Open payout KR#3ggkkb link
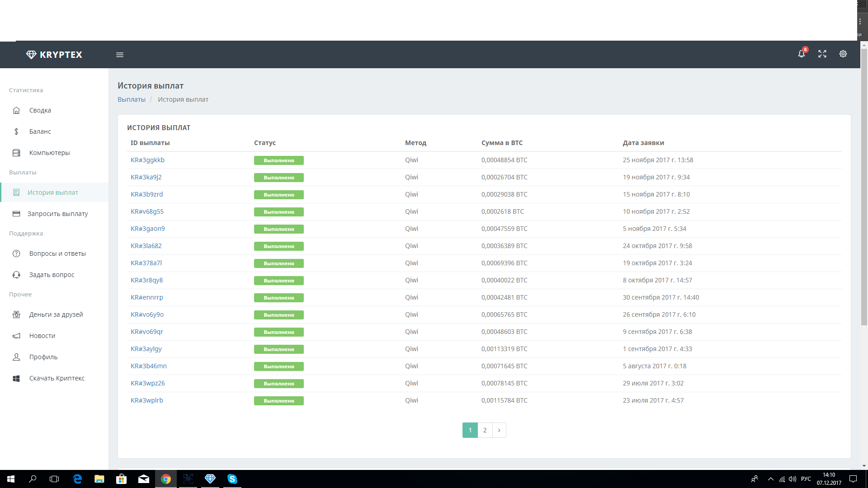This screenshot has width=868, height=488. (x=147, y=160)
